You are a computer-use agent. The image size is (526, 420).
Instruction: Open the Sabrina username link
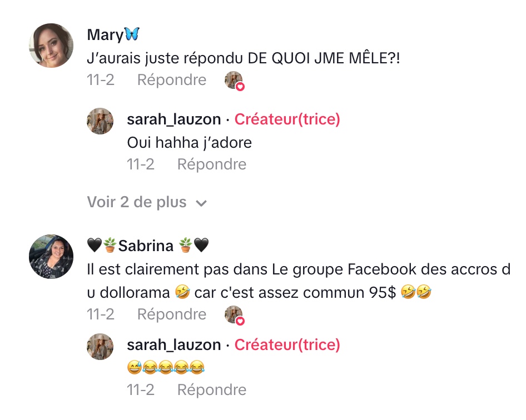pos(147,245)
